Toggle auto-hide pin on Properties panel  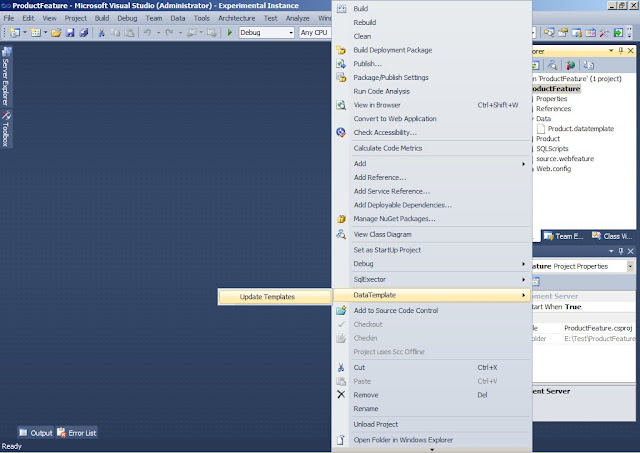[621, 251]
